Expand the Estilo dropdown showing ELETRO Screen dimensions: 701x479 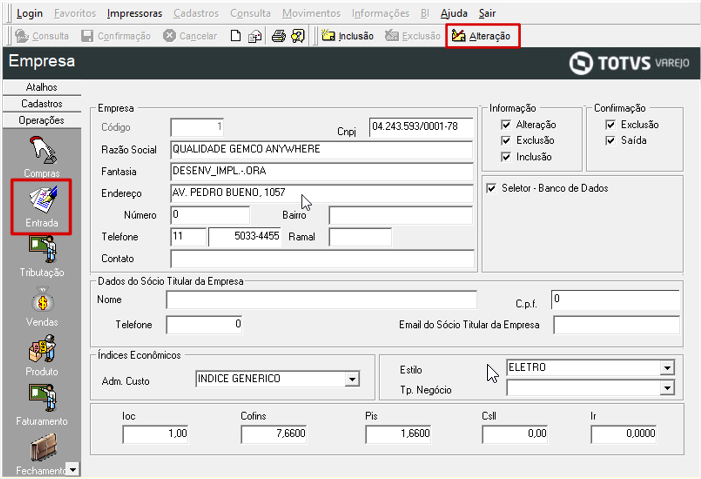point(667,368)
